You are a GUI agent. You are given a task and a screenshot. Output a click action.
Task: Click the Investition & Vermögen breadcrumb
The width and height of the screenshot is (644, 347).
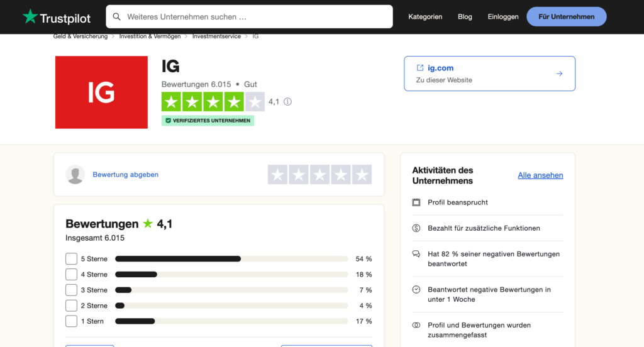pyautogui.click(x=150, y=36)
